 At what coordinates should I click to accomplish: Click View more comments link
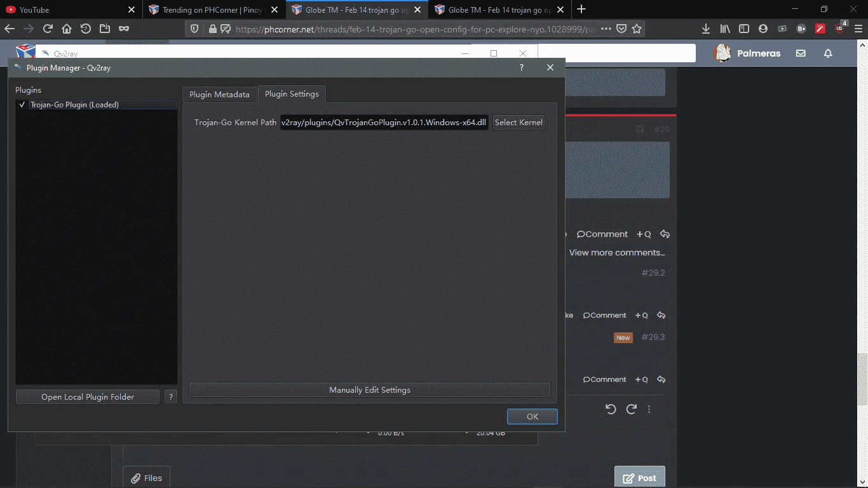617,252
